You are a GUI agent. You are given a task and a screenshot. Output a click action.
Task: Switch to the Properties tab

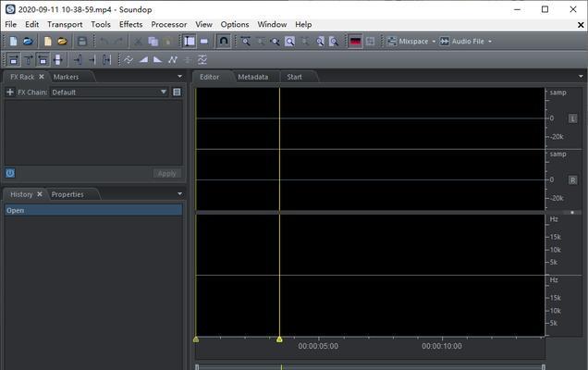[67, 194]
